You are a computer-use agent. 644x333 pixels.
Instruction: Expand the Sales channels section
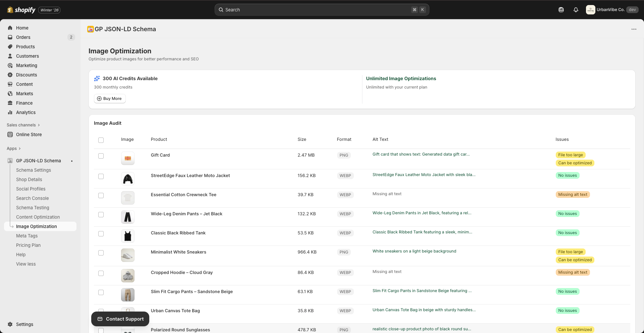tap(23, 125)
